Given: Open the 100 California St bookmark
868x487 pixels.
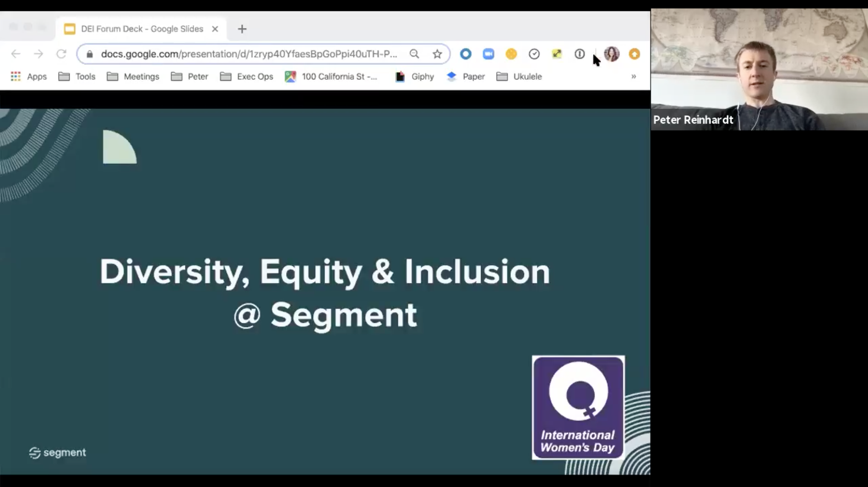Looking at the screenshot, I should [x=331, y=77].
